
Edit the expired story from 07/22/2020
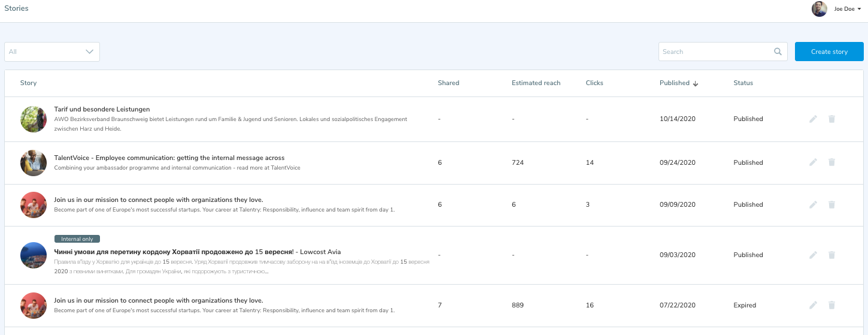point(813,306)
